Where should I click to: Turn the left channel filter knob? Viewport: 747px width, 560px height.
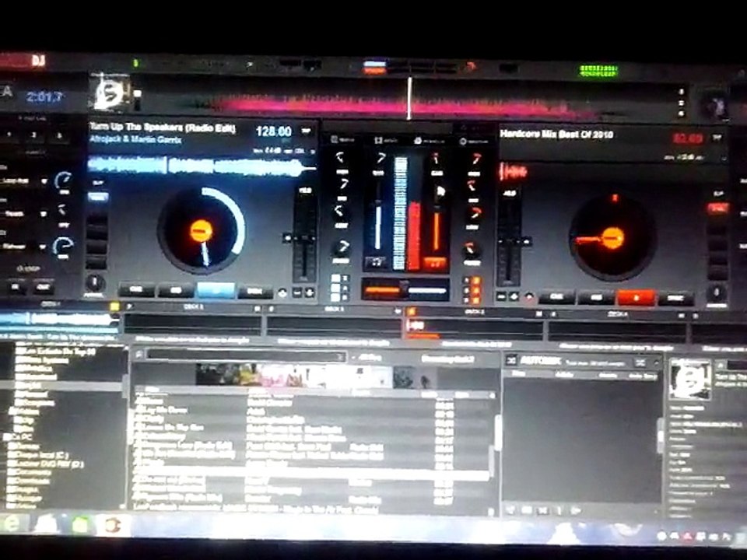tap(342, 247)
